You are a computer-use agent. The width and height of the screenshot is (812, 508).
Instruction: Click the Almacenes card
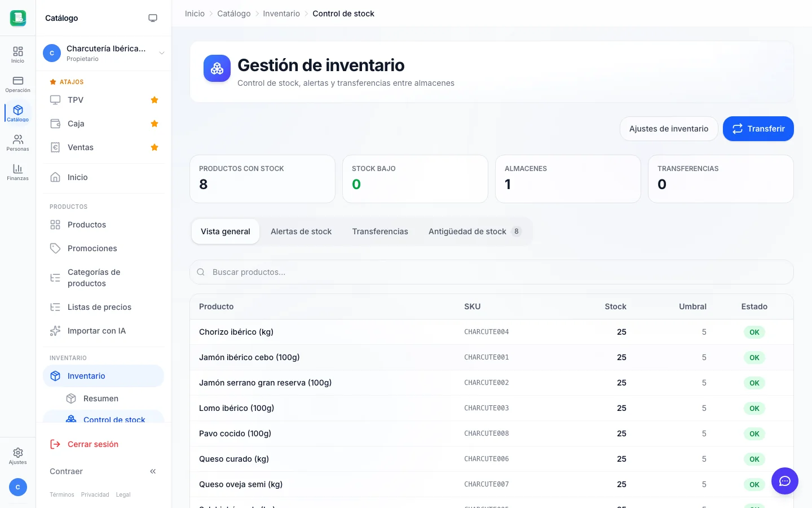568,179
